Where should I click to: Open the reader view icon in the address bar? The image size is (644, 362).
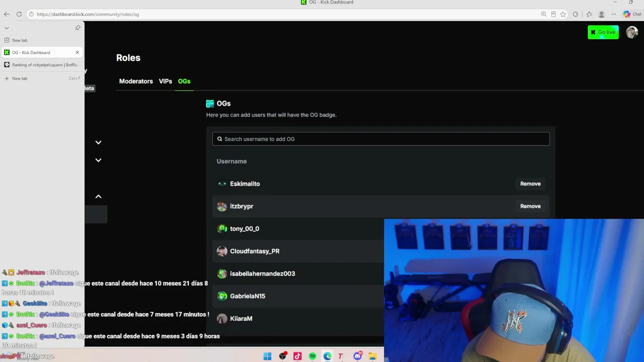(x=553, y=14)
